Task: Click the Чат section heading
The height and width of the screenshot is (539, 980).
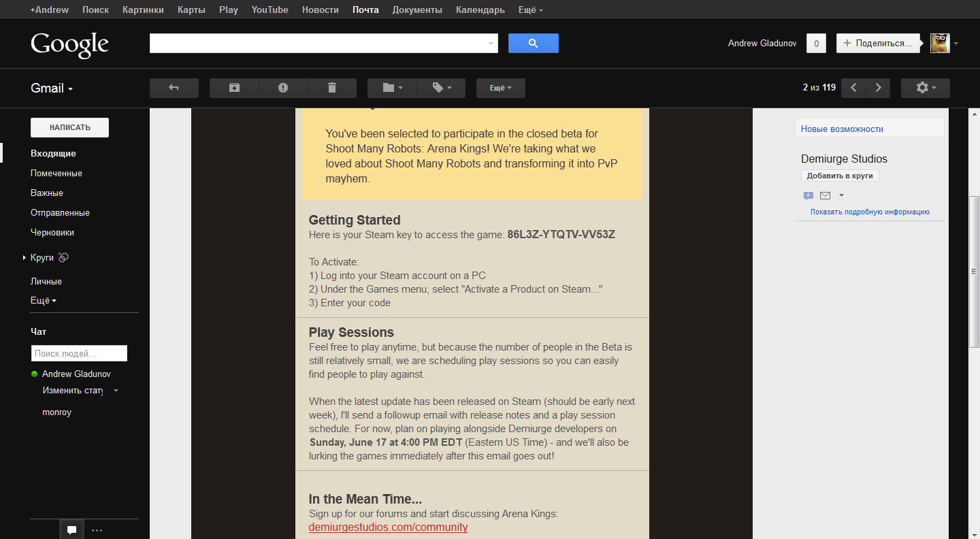Action: tap(39, 332)
